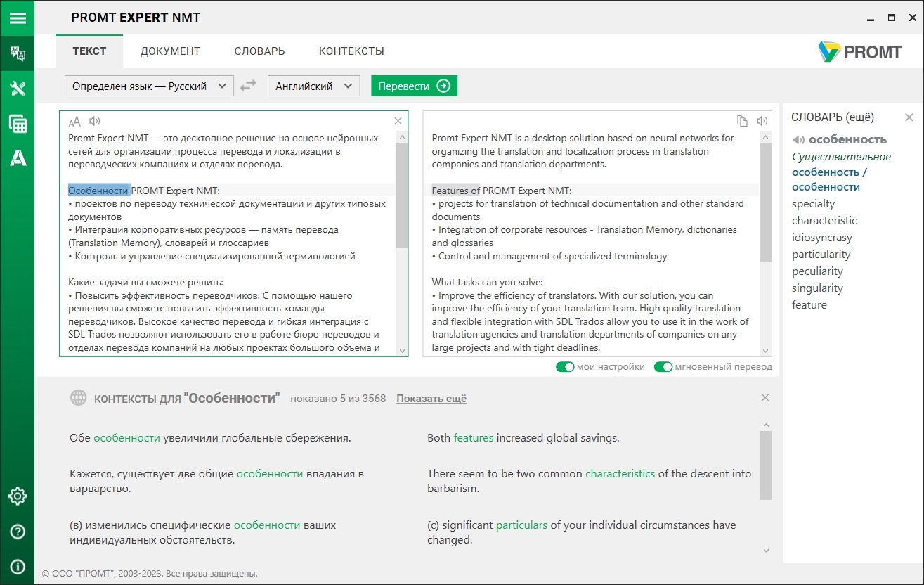Click the contexts list scrollbar thumb

(x=766, y=465)
